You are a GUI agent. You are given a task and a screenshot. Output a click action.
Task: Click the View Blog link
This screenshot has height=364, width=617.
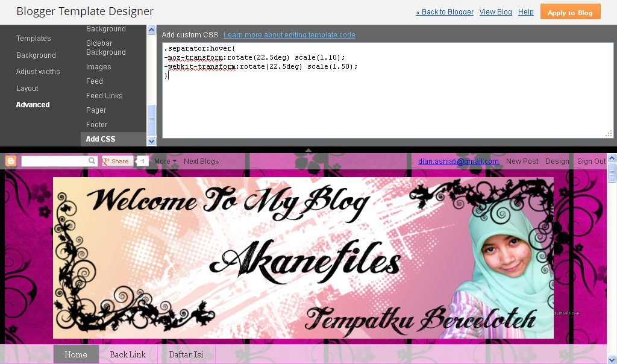(495, 12)
